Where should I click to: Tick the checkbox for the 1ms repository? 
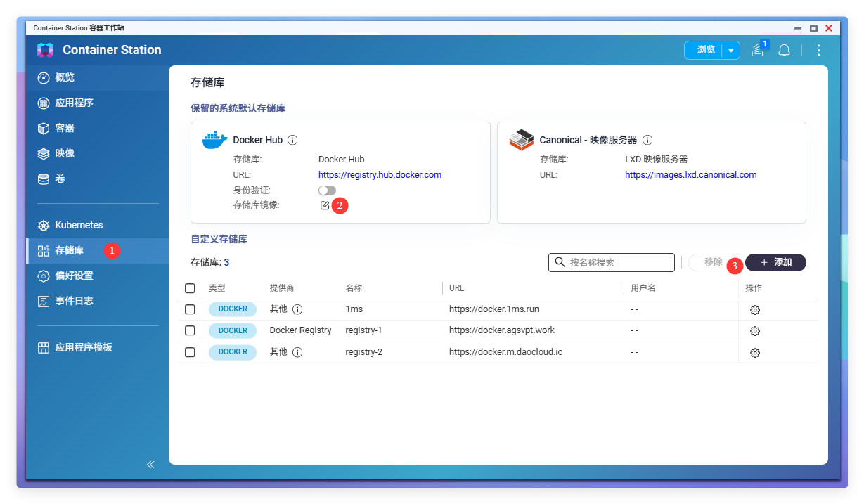point(190,309)
